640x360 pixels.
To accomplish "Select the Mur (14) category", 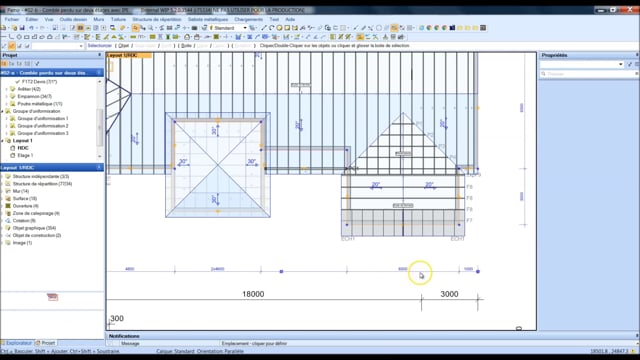I will (x=21, y=191).
